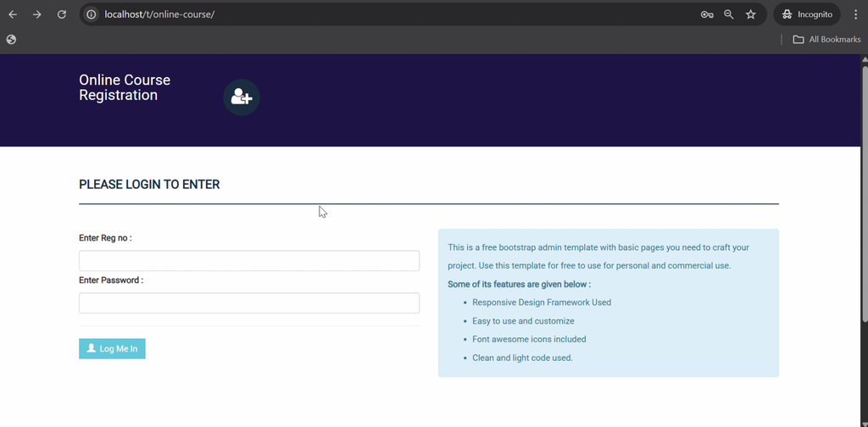Click 'Clean and light code used.' list item
Screen dimensions: 868x427
522,358
